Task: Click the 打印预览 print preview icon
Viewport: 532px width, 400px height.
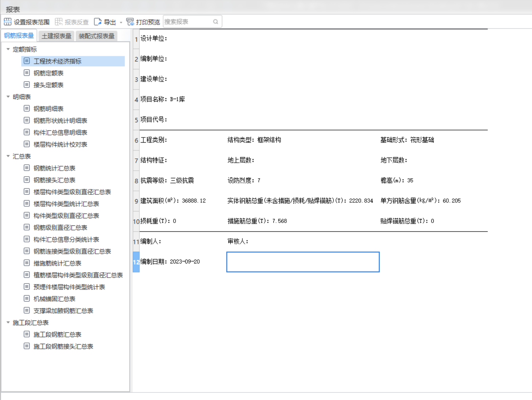Action: coord(130,22)
